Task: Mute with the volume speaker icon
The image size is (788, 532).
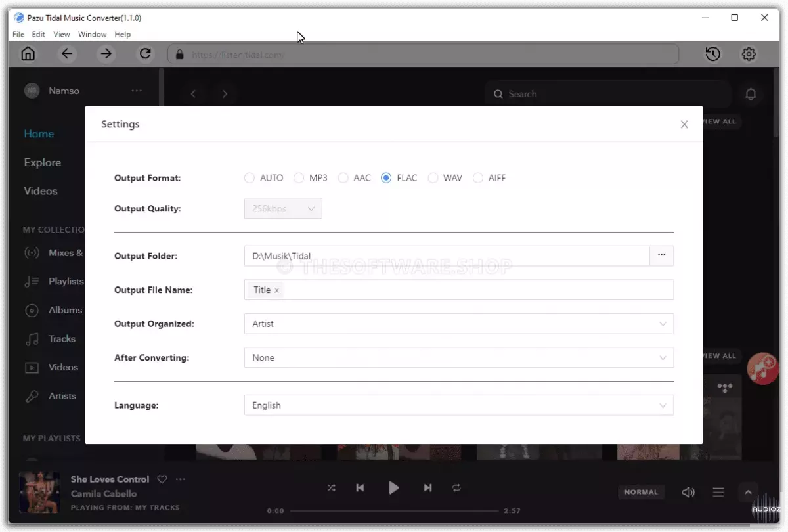Action: pos(688,492)
